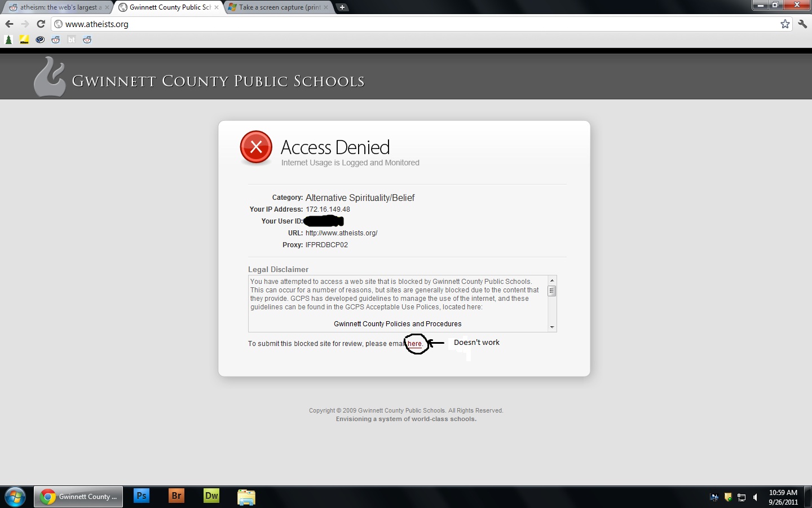Reload the blocked page
This screenshot has width=812, height=508.
pyautogui.click(x=41, y=24)
